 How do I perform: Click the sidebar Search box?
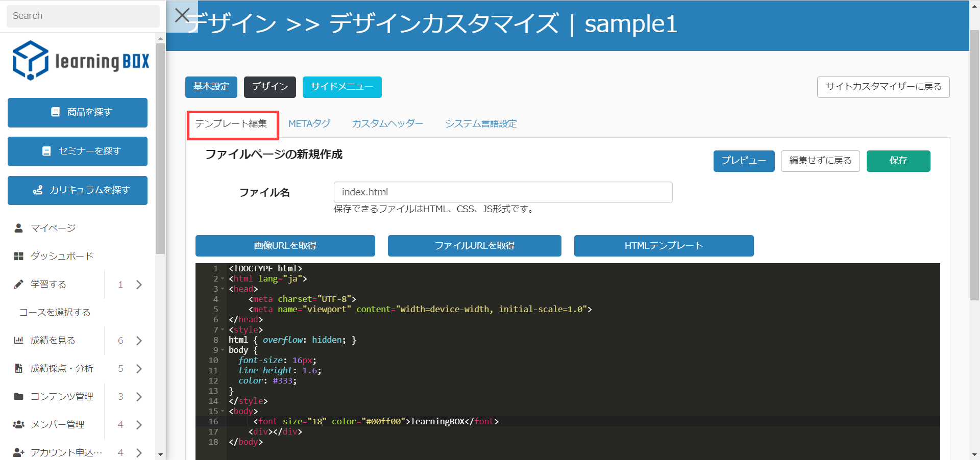tap(83, 16)
